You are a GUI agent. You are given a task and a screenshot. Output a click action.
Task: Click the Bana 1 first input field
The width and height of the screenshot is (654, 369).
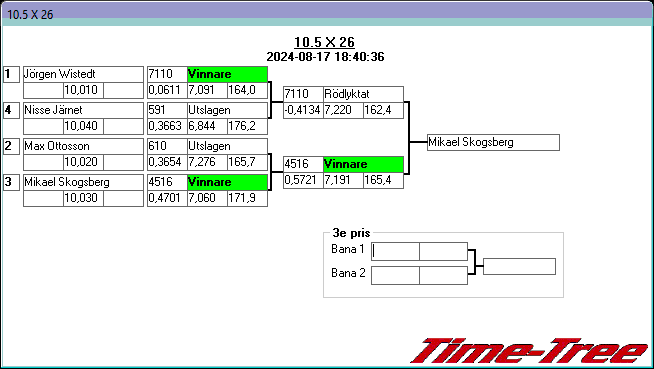pos(395,251)
